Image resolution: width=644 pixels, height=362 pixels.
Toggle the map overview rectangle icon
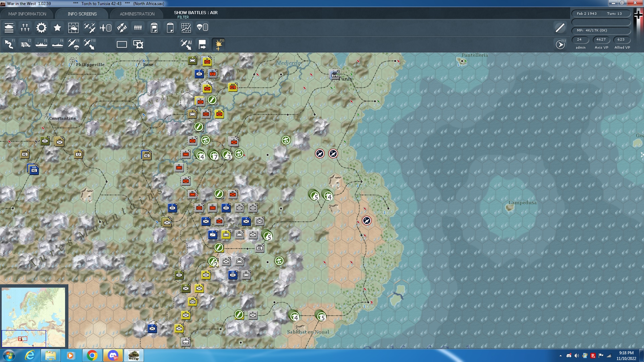(121, 44)
